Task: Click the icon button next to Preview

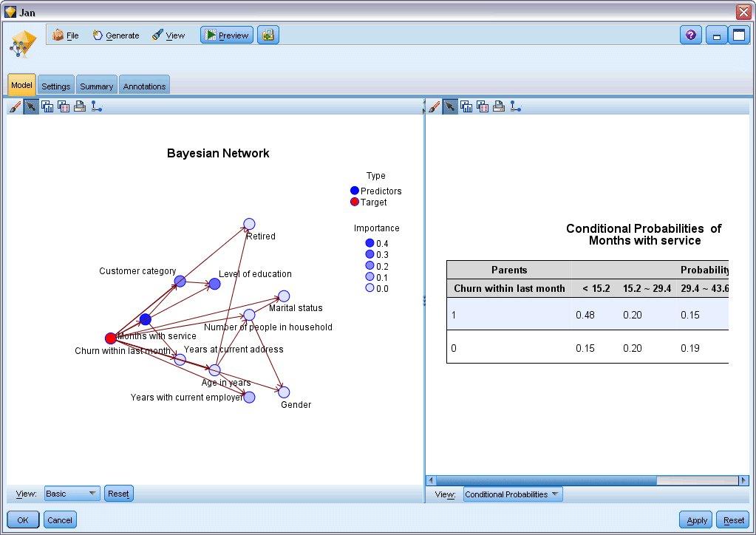Action: click(x=268, y=35)
